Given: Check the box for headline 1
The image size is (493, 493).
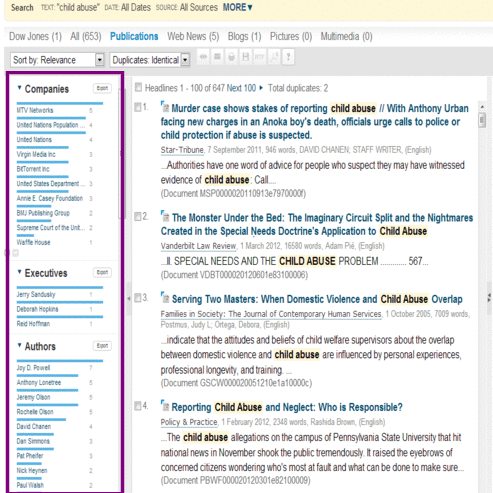Looking at the screenshot, I should tap(137, 107).
